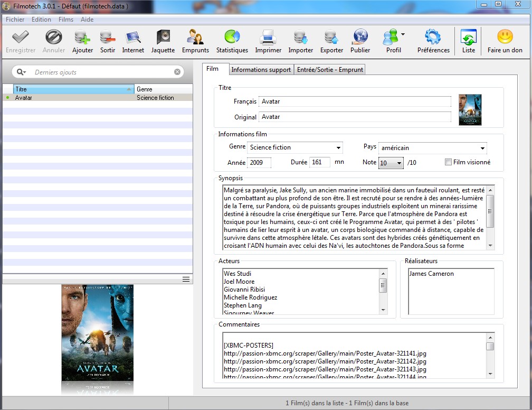The height and width of the screenshot is (410, 532).
Task: Click the Acteurs list scrollbar handle
Action: tap(383, 285)
